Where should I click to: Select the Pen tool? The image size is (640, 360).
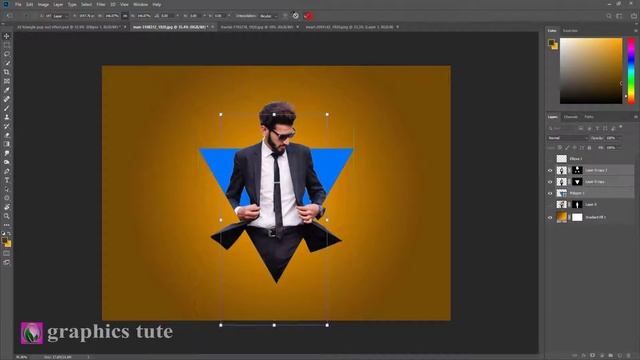click(x=7, y=171)
